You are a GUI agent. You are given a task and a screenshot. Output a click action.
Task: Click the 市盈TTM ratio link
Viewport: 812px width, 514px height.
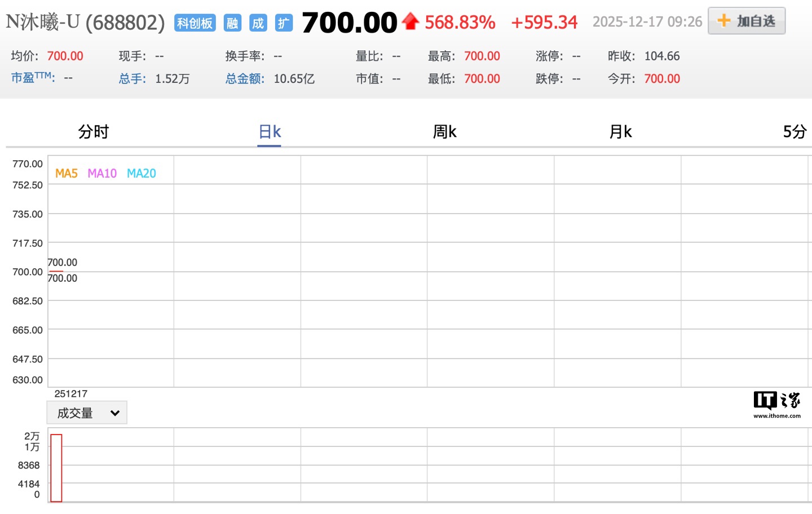(x=31, y=77)
